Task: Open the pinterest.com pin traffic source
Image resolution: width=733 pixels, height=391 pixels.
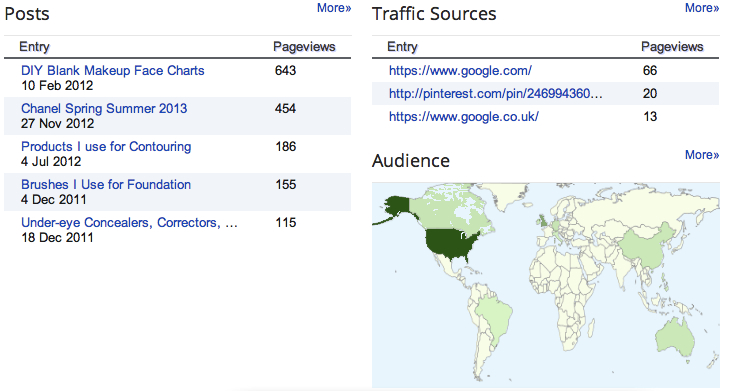Action: point(496,94)
